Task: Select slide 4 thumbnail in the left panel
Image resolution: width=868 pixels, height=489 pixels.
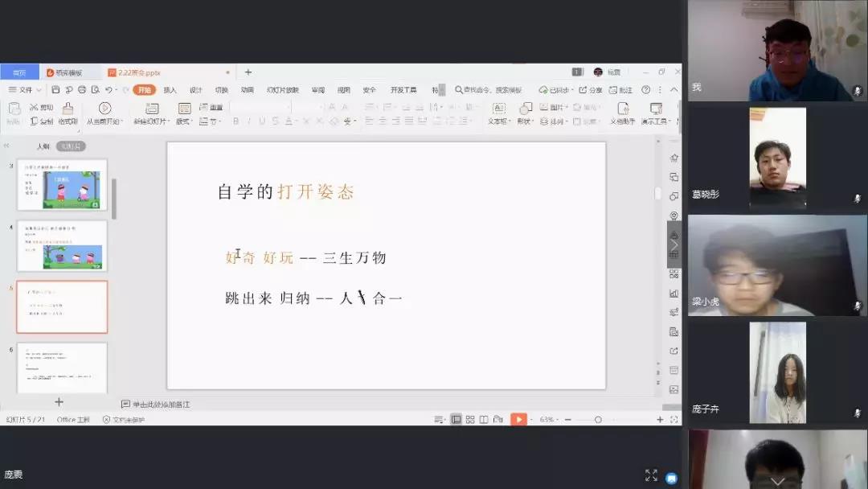Action: point(62,245)
